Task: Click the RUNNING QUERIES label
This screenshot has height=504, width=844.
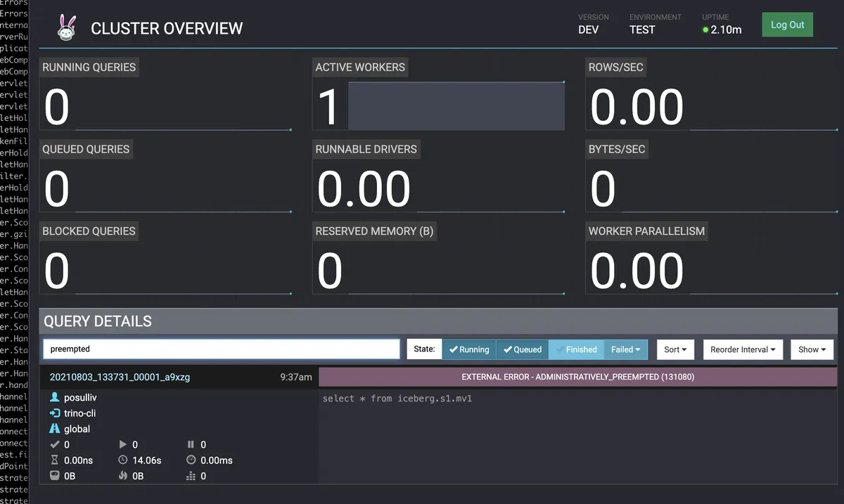Action: [x=89, y=67]
